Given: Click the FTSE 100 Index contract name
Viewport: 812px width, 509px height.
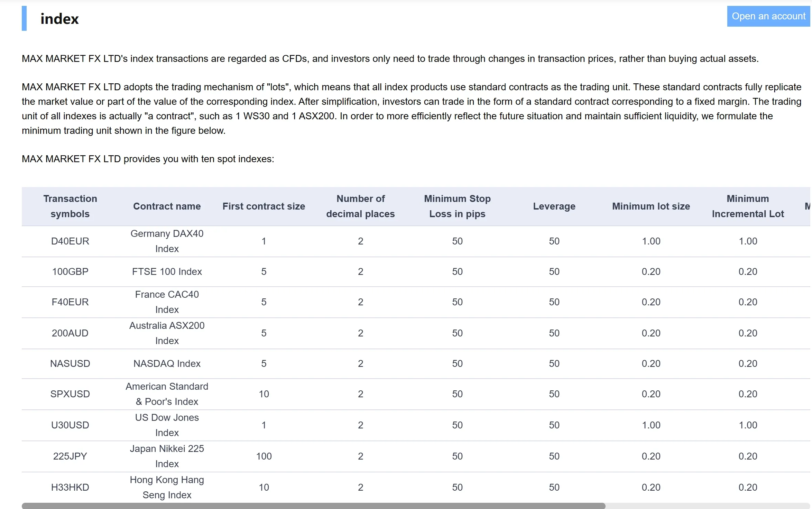Looking at the screenshot, I should pyautogui.click(x=167, y=271).
